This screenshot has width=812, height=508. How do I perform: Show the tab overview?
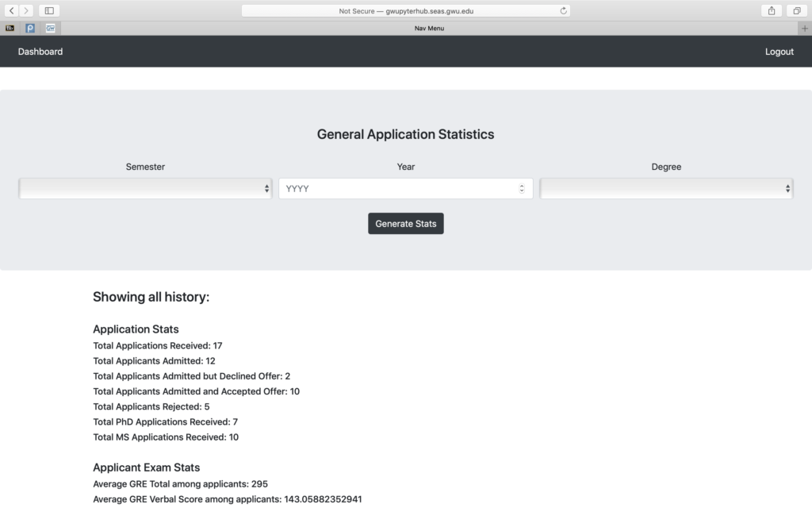(795, 10)
